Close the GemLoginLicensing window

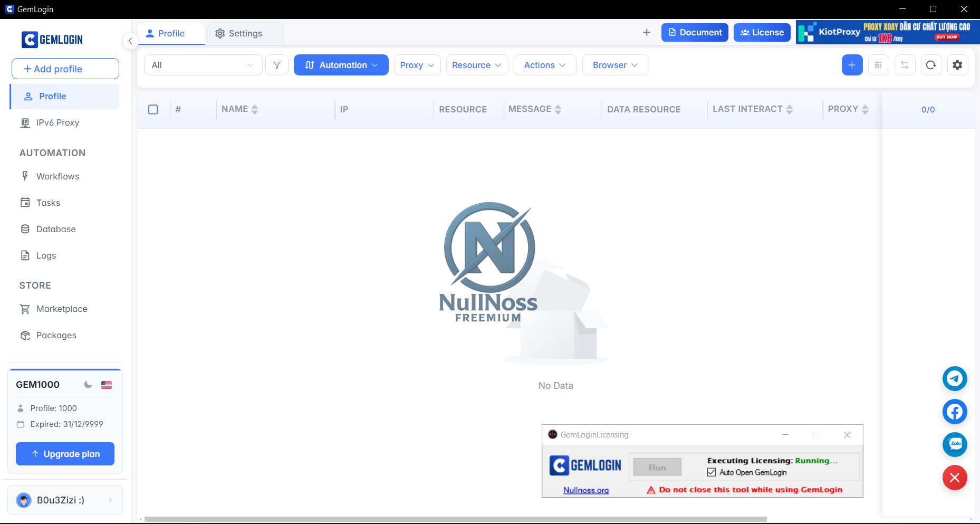(847, 435)
